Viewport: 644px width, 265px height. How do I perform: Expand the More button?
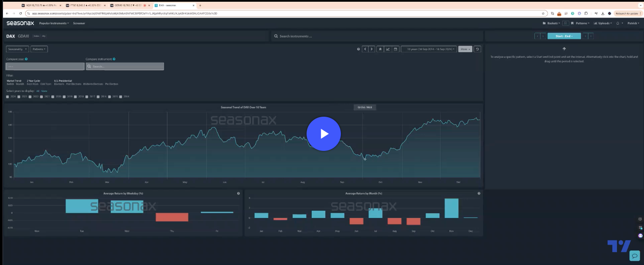465,49
